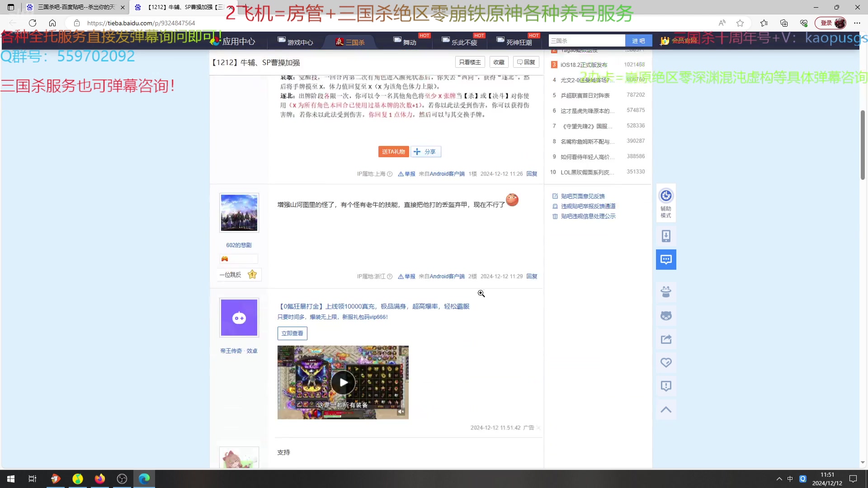Image resolution: width=868 pixels, height=488 pixels.
Task: Open user 602的悲剧 profile link
Action: pyautogui.click(x=239, y=245)
